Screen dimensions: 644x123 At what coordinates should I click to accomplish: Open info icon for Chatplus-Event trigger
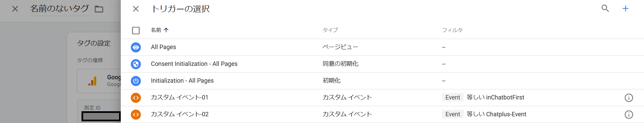pyautogui.click(x=629, y=115)
